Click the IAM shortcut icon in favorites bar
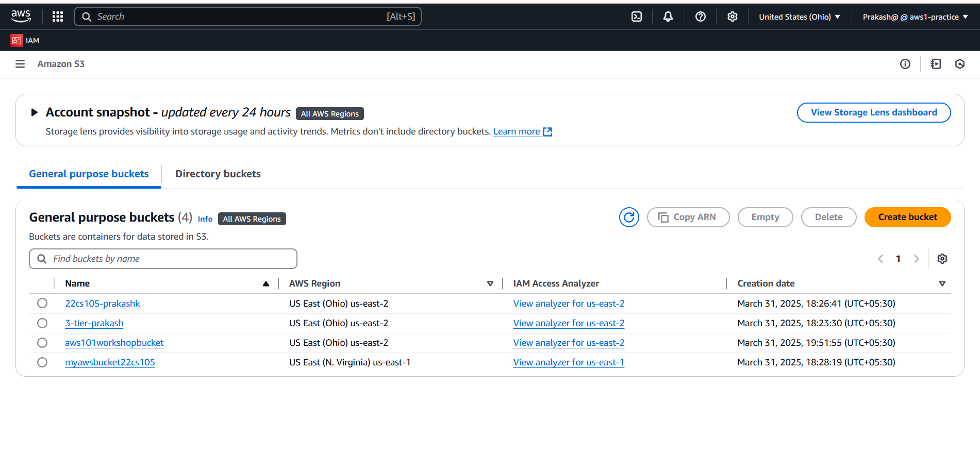The height and width of the screenshot is (453, 980). tap(16, 40)
